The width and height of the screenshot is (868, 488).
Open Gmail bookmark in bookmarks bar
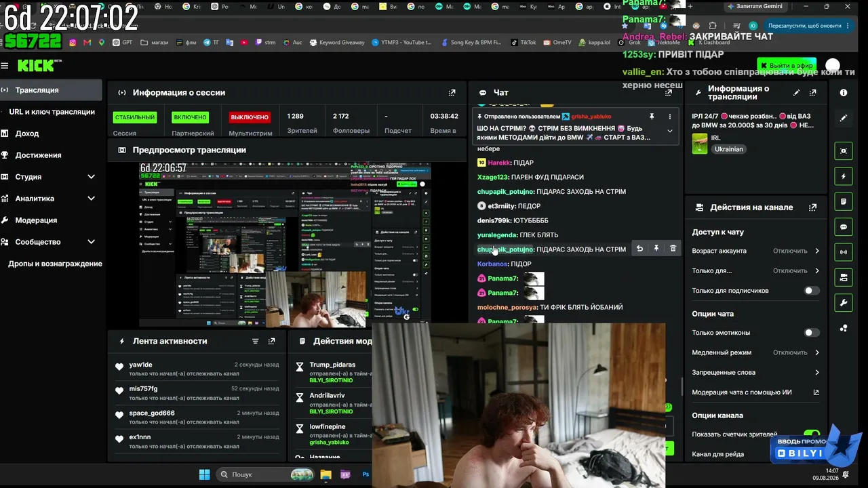point(87,43)
